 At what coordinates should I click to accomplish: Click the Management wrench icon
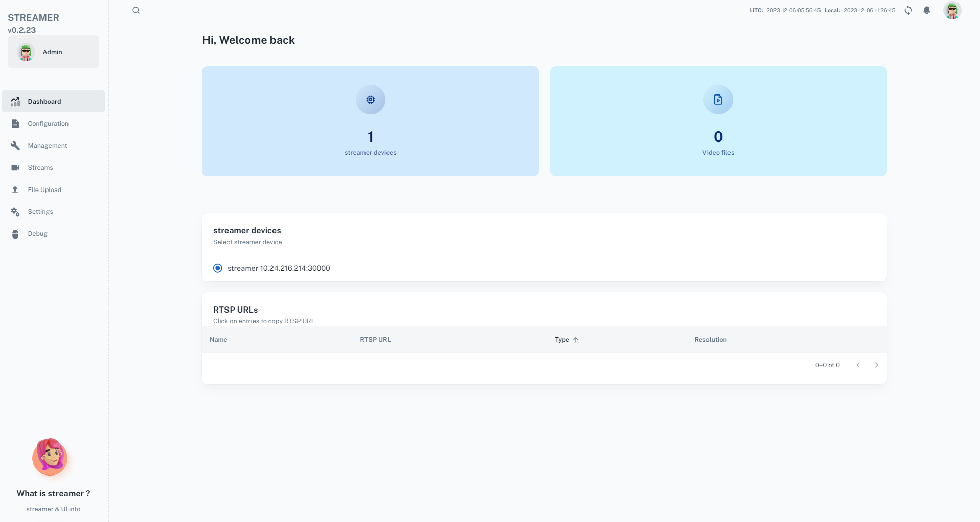coord(15,146)
